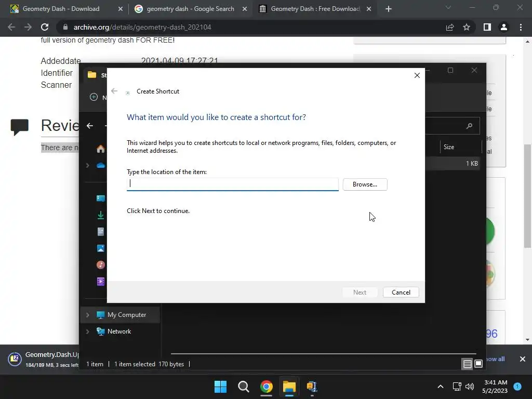Click the 1 KB file size cell
532x399 pixels.
tap(472, 164)
